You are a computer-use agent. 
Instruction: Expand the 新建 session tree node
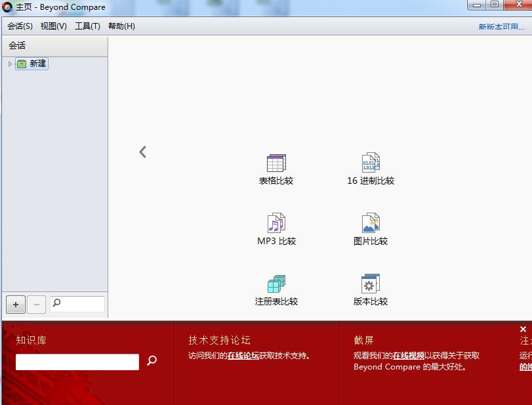coord(10,64)
